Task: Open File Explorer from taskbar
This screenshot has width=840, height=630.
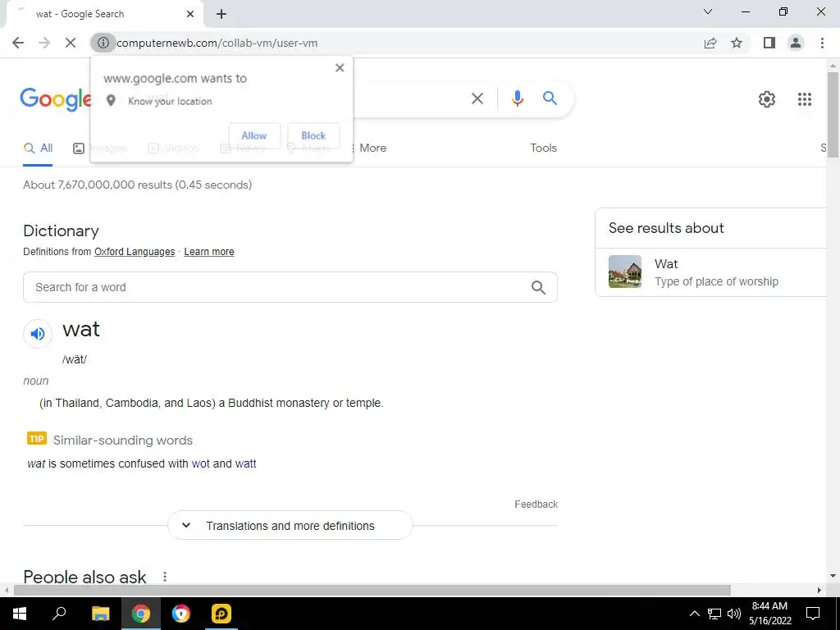Action: click(100, 614)
